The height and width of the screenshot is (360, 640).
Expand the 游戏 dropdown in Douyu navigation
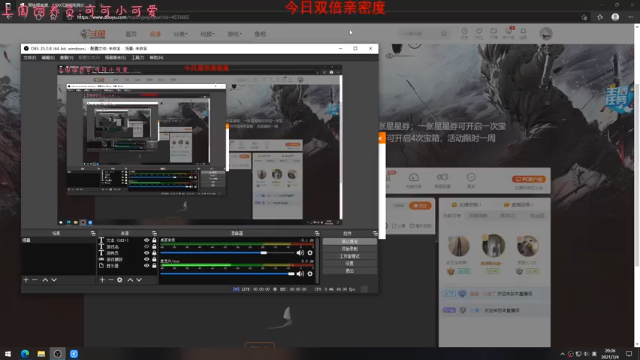[x=234, y=34]
